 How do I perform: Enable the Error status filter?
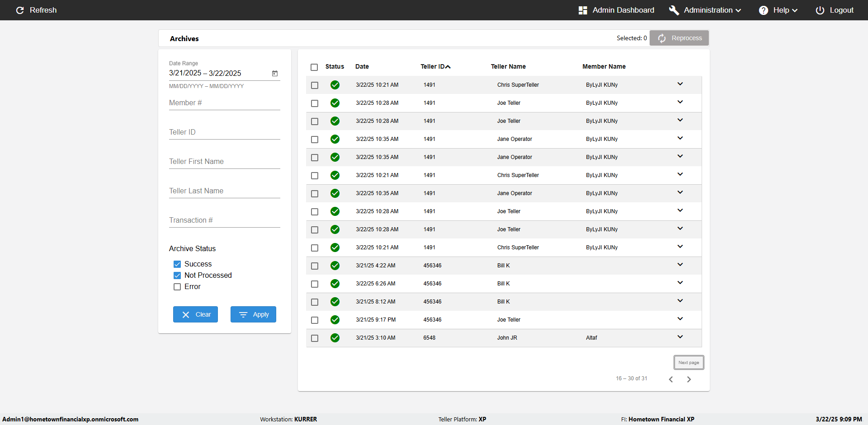[x=177, y=287]
